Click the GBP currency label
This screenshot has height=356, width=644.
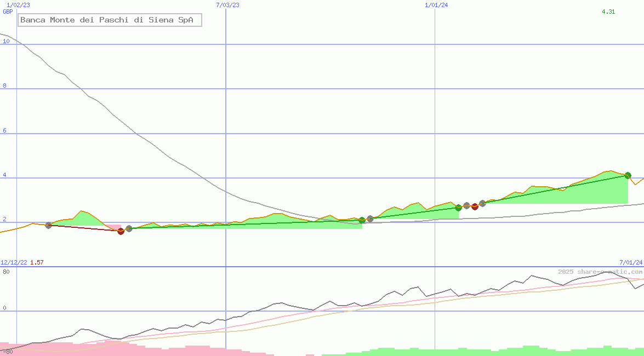[x=8, y=12]
